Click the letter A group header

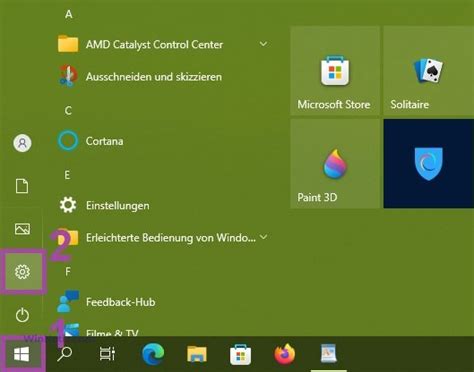(x=69, y=14)
